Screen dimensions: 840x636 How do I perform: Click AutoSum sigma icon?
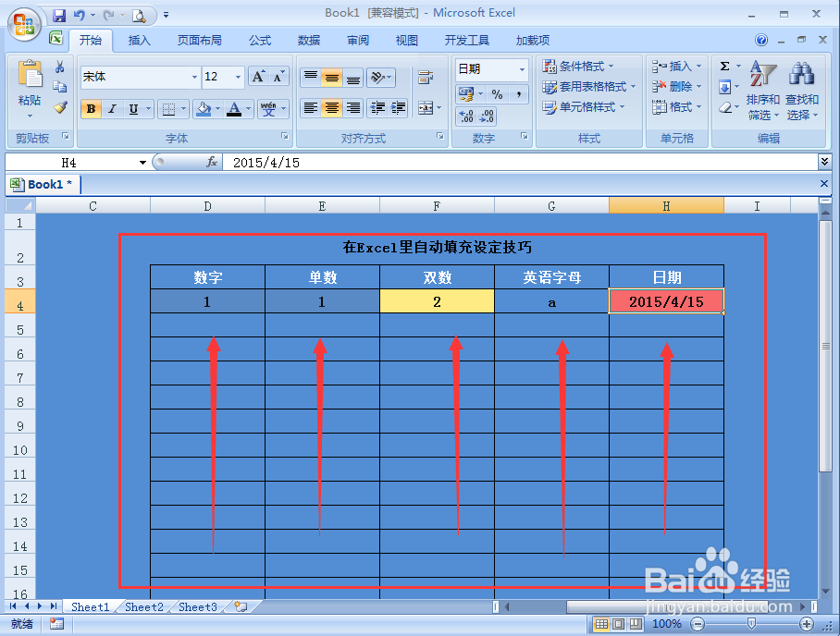(724, 67)
